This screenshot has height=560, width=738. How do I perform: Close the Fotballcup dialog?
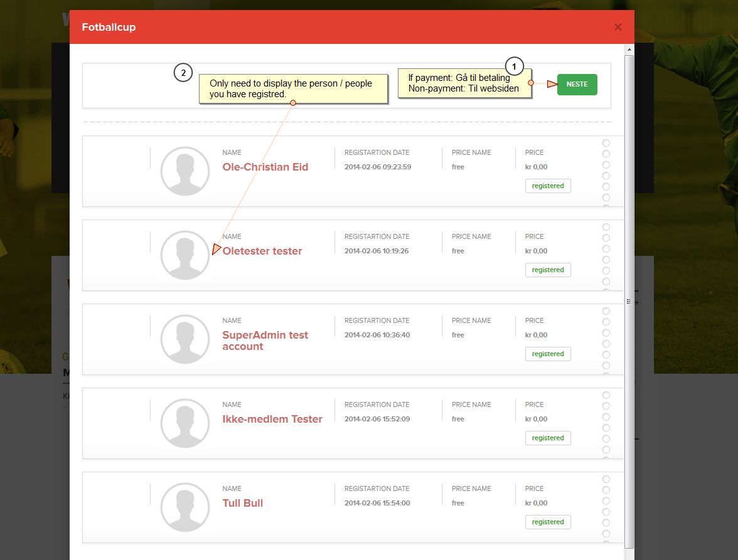click(x=618, y=27)
